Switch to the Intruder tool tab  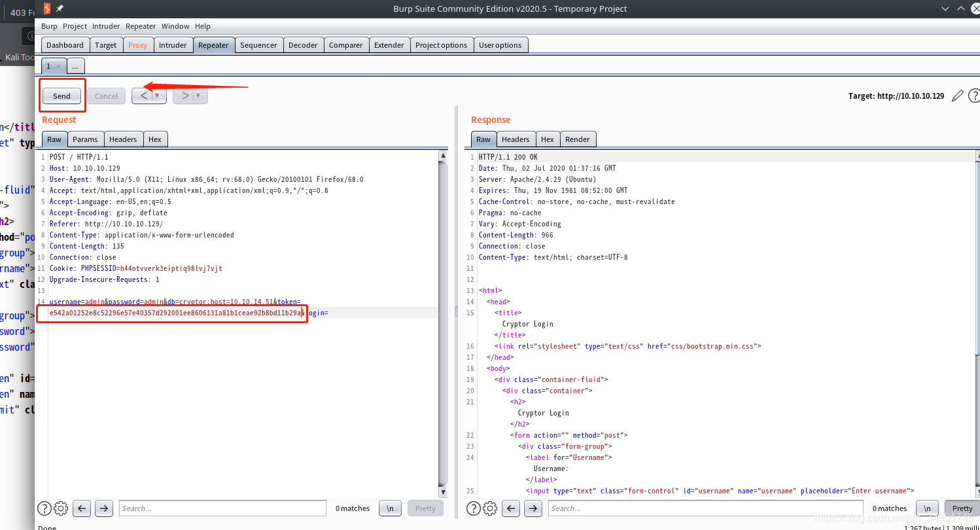(x=173, y=45)
